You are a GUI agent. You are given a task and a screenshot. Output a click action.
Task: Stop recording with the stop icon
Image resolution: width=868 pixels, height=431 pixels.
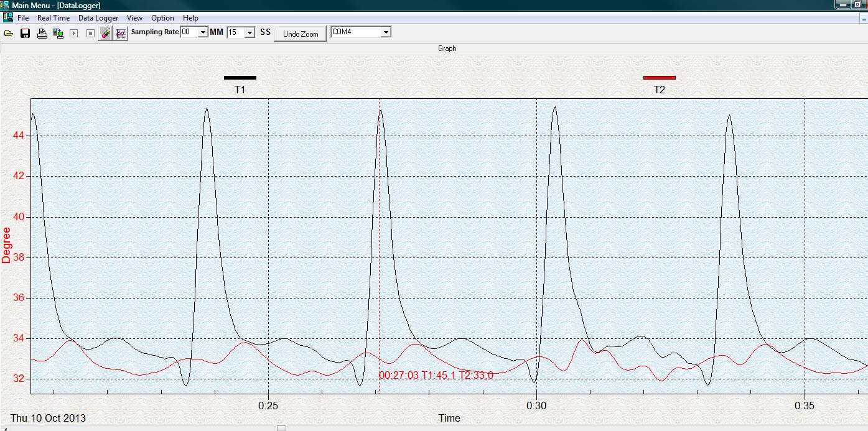tap(90, 33)
